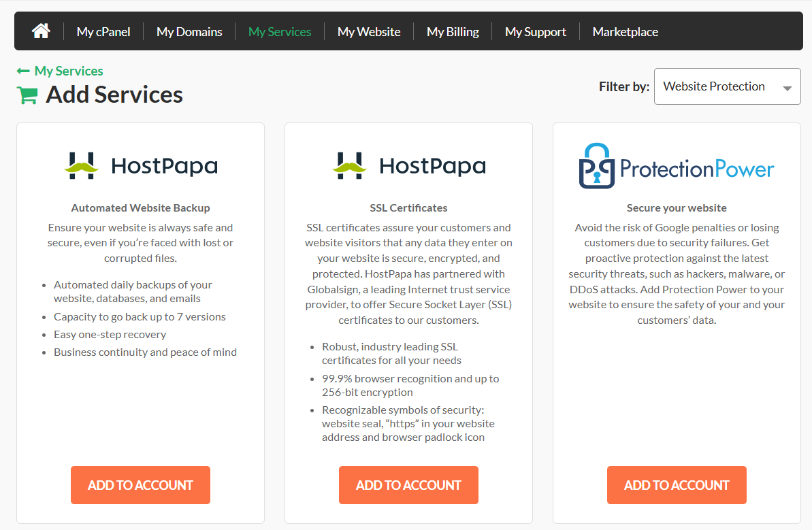812x530 pixels.
Task: Click the Automated Website Backup title
Action: click(x=141, y=208)
